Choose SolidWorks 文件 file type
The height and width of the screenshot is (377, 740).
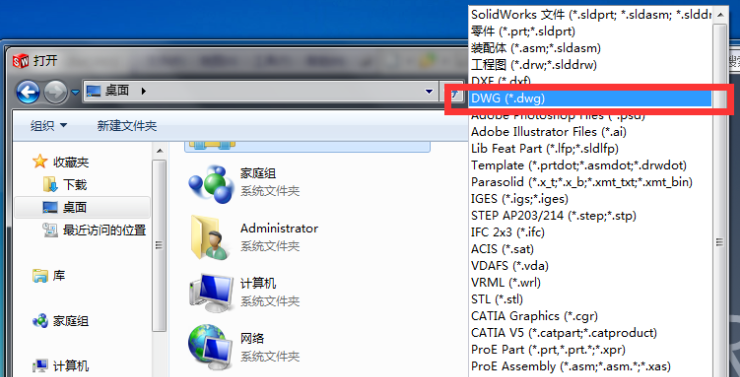pyautogui.click(x=591, y=15)
